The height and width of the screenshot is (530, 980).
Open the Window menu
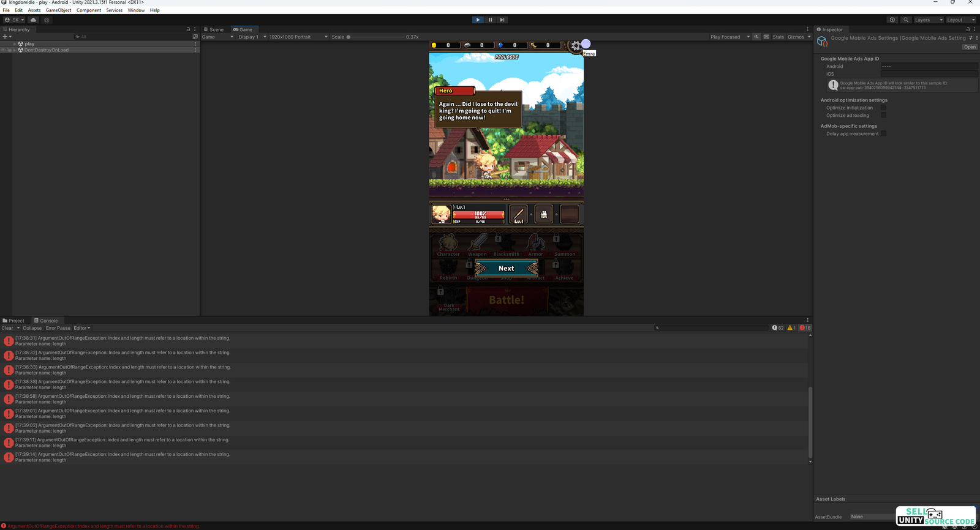[x=136, y=10]
